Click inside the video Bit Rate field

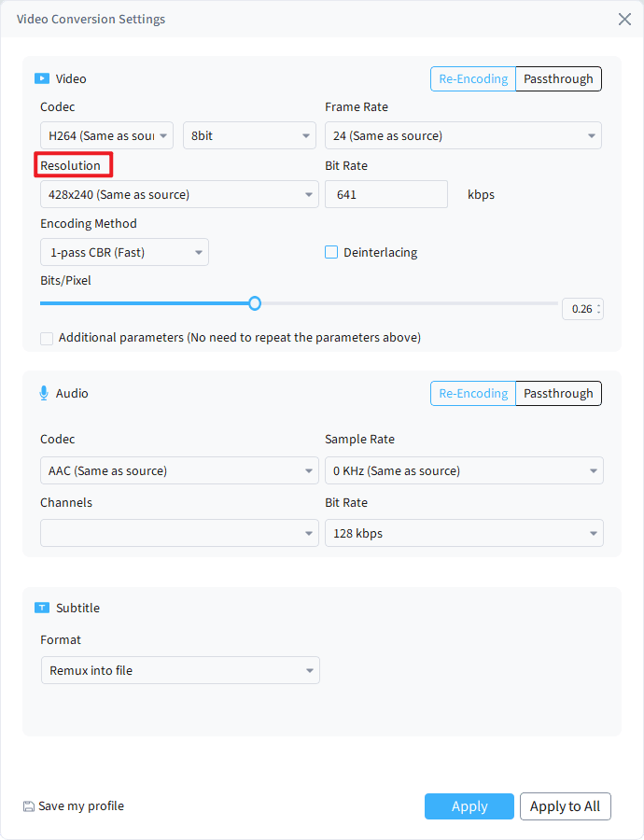[x=385, y=194]
